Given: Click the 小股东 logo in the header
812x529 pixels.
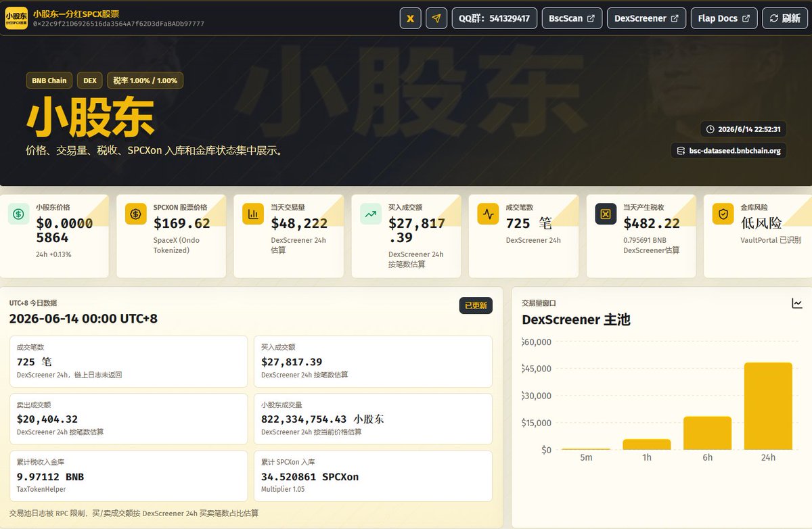Looking at the screenshot, I should click(16, 18).
